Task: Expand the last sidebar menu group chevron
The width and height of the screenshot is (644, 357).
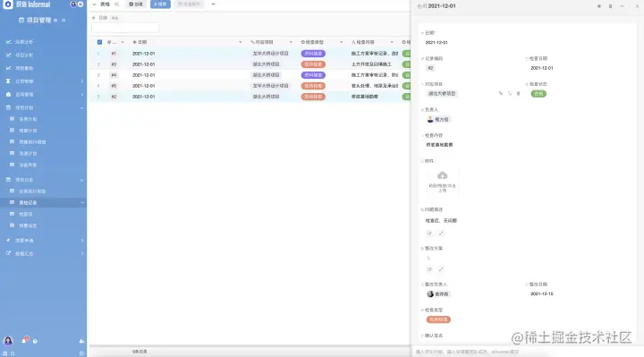Action: point(81,253)
